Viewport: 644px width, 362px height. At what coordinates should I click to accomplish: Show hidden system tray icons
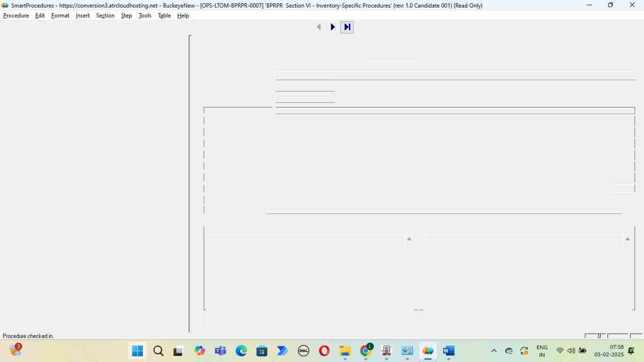click(x=494, y=351)
